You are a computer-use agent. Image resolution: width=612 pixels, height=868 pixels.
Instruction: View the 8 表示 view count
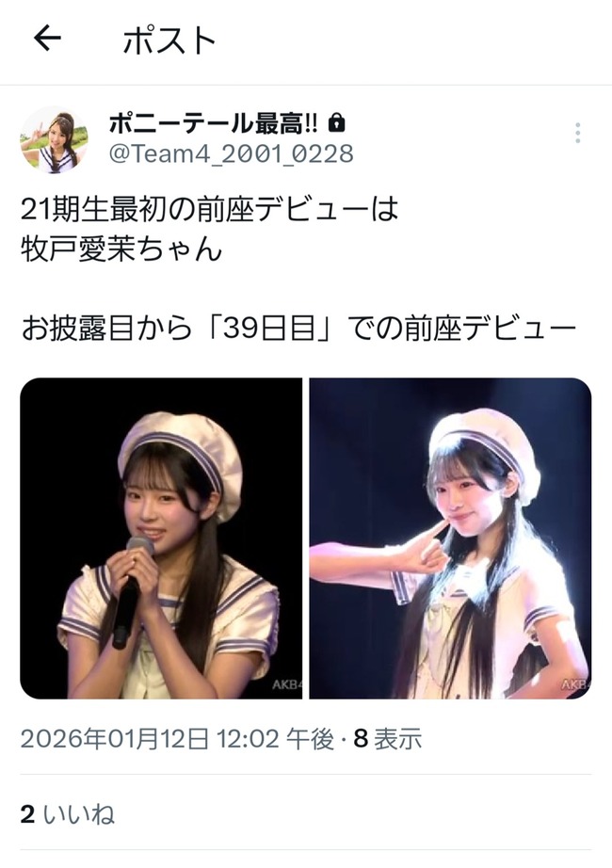point(388,738)
